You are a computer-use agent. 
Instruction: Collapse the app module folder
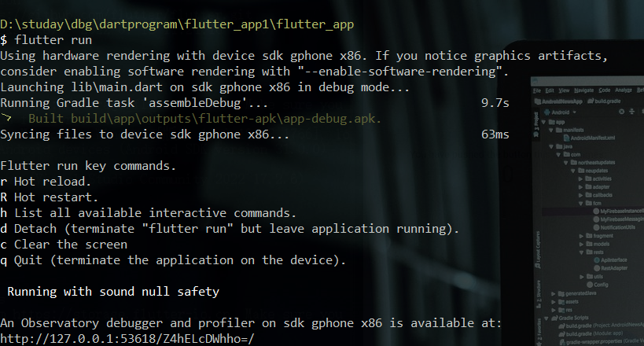coord(544,122)
